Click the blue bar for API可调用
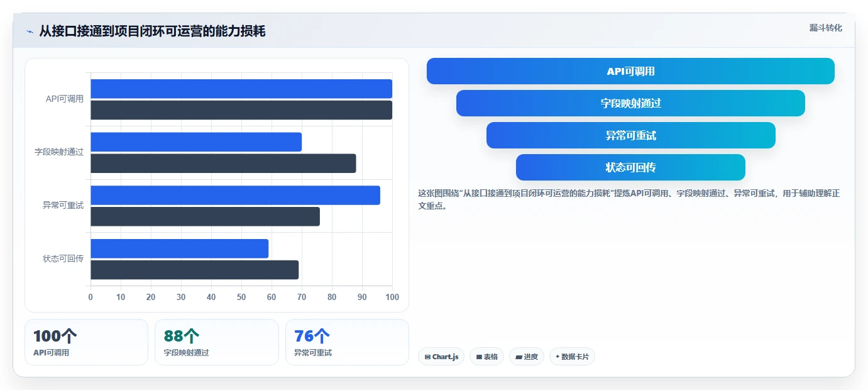 (x=241, y=89)
